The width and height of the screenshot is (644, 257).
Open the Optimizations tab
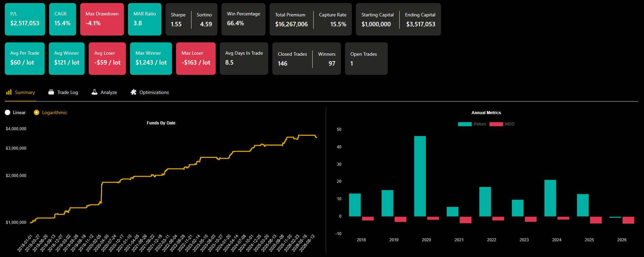click(x=149, y=92)
